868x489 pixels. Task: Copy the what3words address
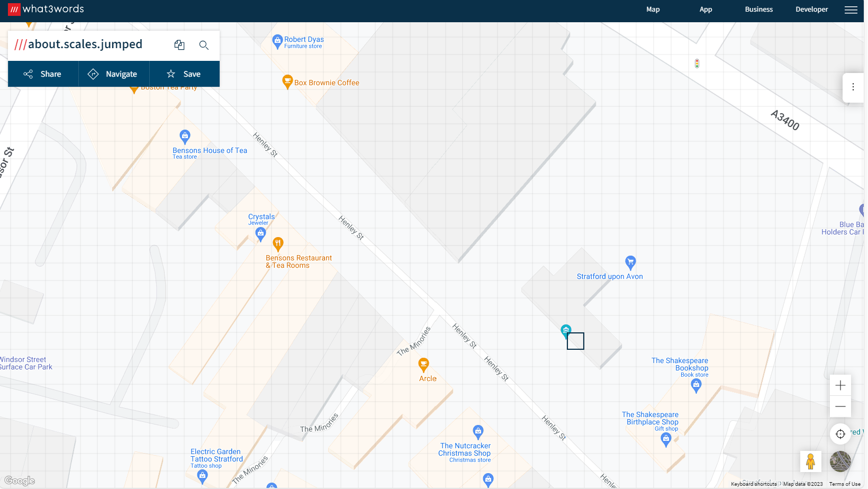(x=179, y=44)
